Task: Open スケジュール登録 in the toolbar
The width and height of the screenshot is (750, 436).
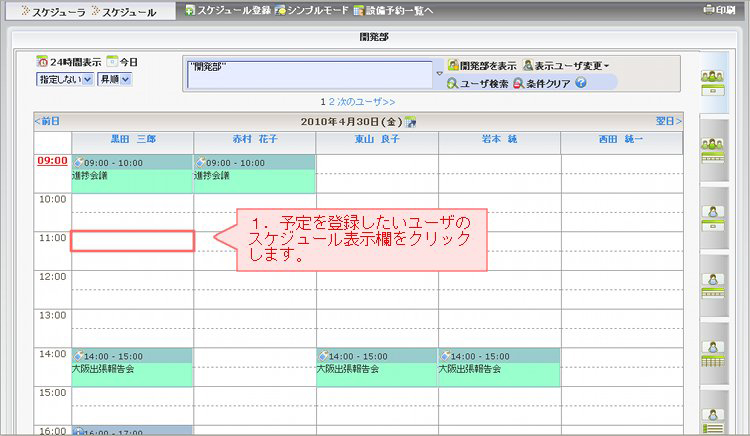Action: coord(228,10)
